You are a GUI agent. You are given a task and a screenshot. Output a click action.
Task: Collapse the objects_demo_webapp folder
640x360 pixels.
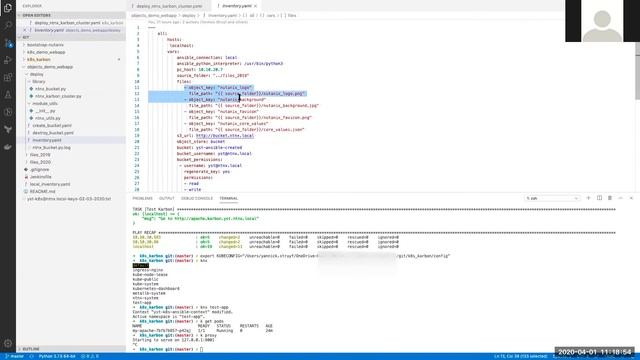point(50,67)
